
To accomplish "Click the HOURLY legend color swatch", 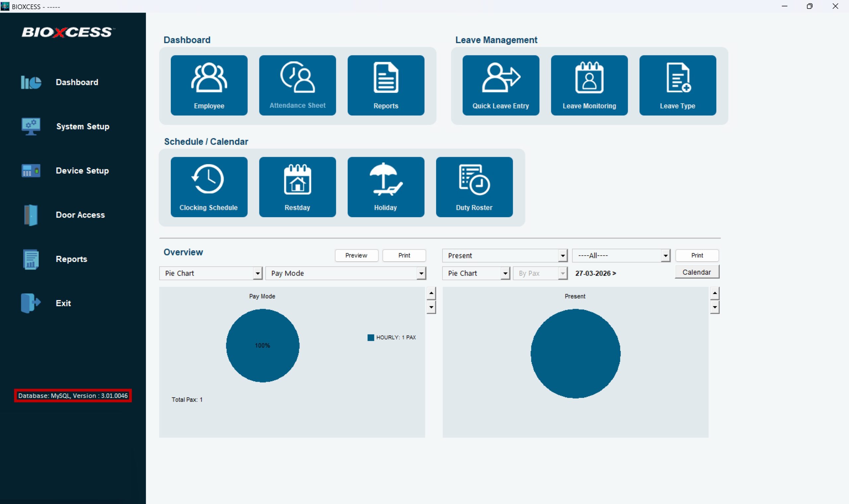I will 370,337.
